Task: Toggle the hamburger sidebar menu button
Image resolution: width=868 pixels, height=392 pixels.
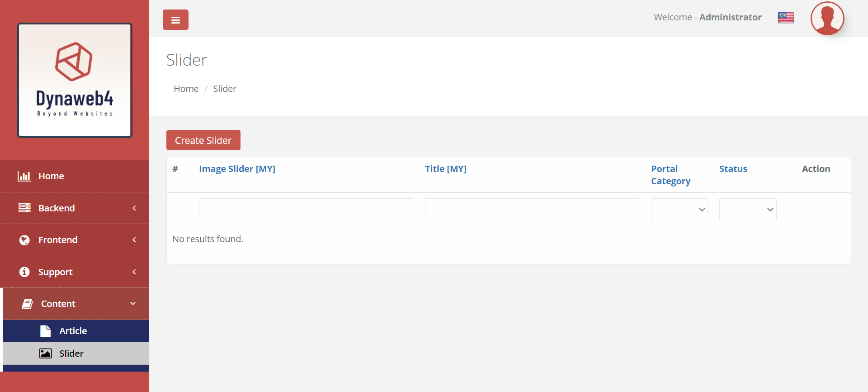Action: (x=175, y=20)
